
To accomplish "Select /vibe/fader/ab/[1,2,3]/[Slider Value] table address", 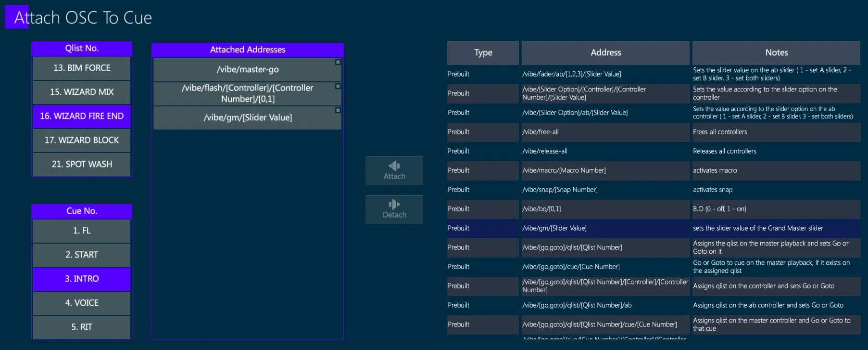I will (605, 74).
